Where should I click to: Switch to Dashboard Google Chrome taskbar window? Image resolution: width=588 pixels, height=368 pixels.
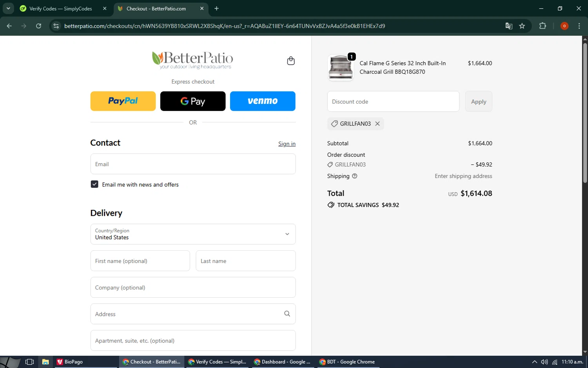click(x=283, y=362)
